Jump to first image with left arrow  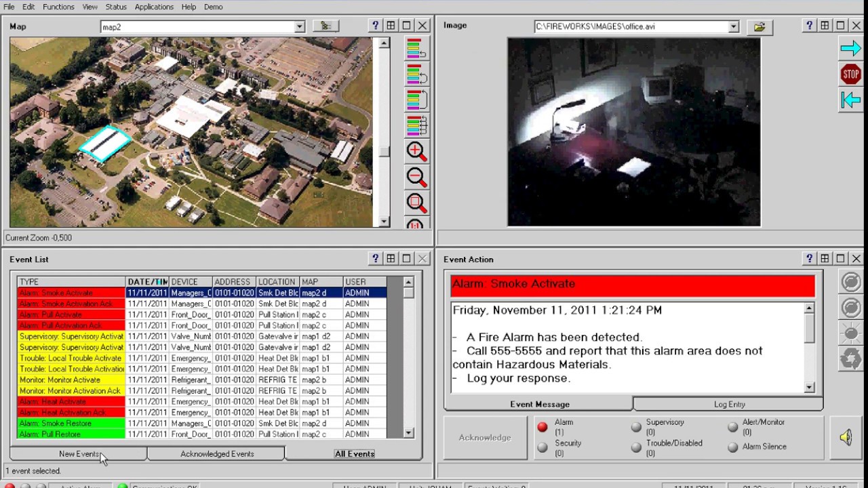pyautogui.click(x=850, y=100)
